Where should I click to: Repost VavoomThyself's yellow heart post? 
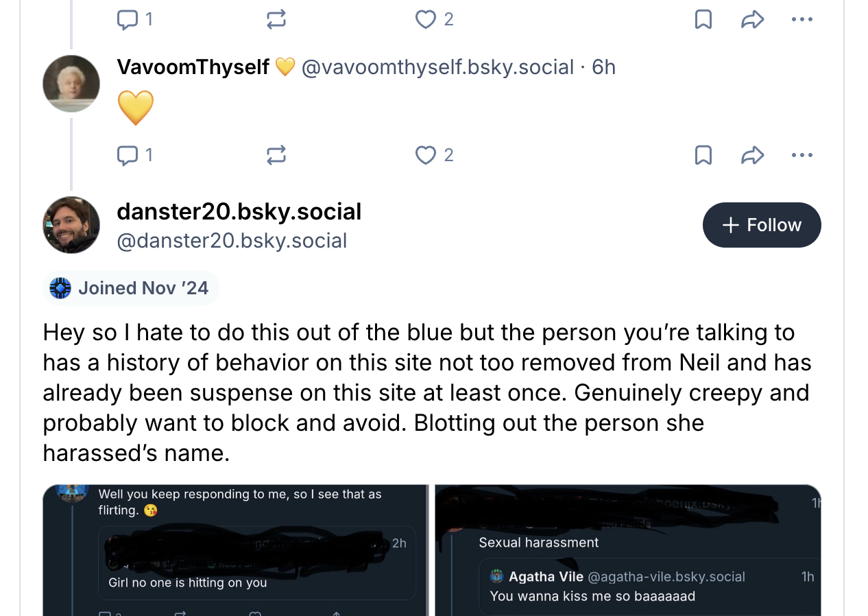276,156
